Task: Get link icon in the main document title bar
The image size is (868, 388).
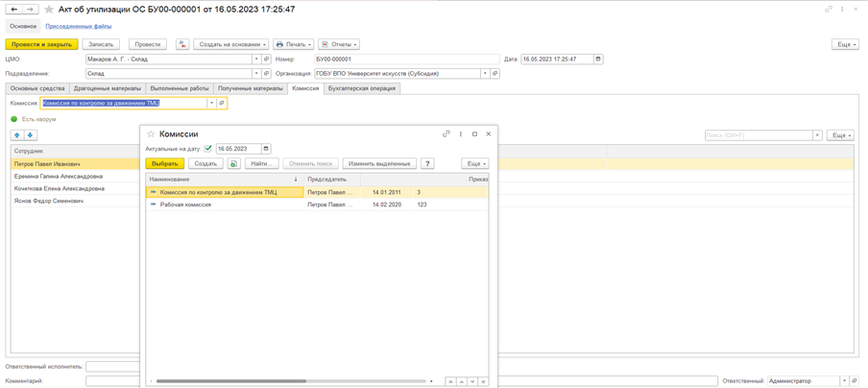Action: coord(829,10)
